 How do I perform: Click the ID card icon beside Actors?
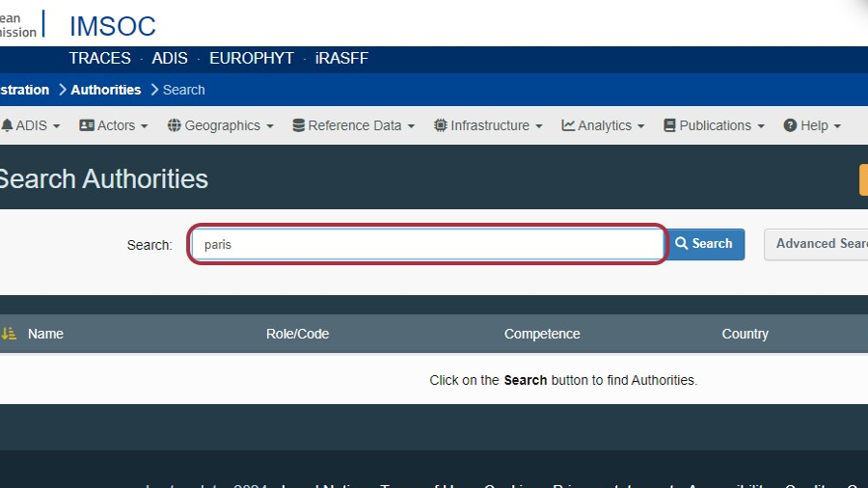point(87,125)
